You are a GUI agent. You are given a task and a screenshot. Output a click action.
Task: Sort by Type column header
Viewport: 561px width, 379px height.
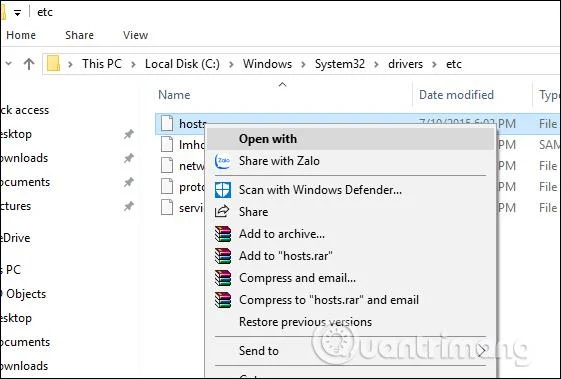click(549, 95)
